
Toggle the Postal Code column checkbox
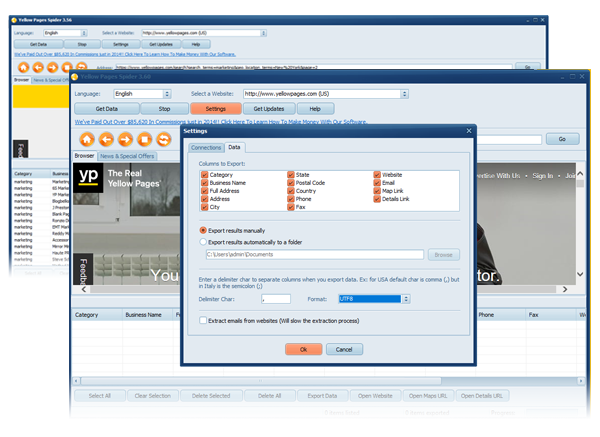(x=291, y=183)
